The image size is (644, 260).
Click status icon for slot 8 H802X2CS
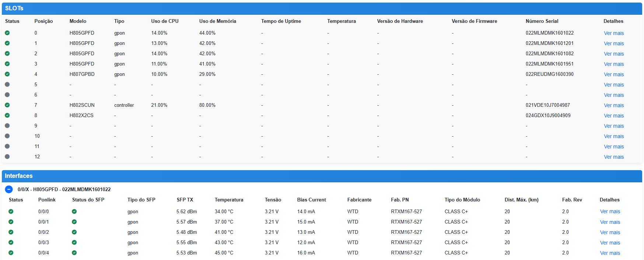coord(7,115)
